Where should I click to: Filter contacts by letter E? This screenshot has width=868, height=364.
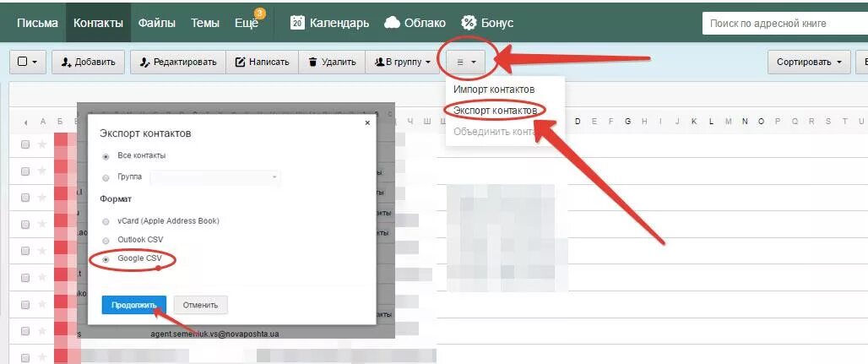coord(595,122)
